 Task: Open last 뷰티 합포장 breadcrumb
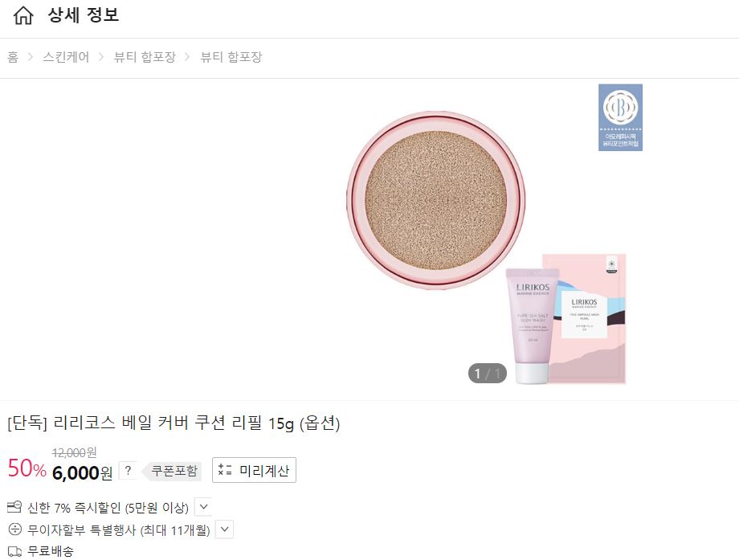[231, 57]
